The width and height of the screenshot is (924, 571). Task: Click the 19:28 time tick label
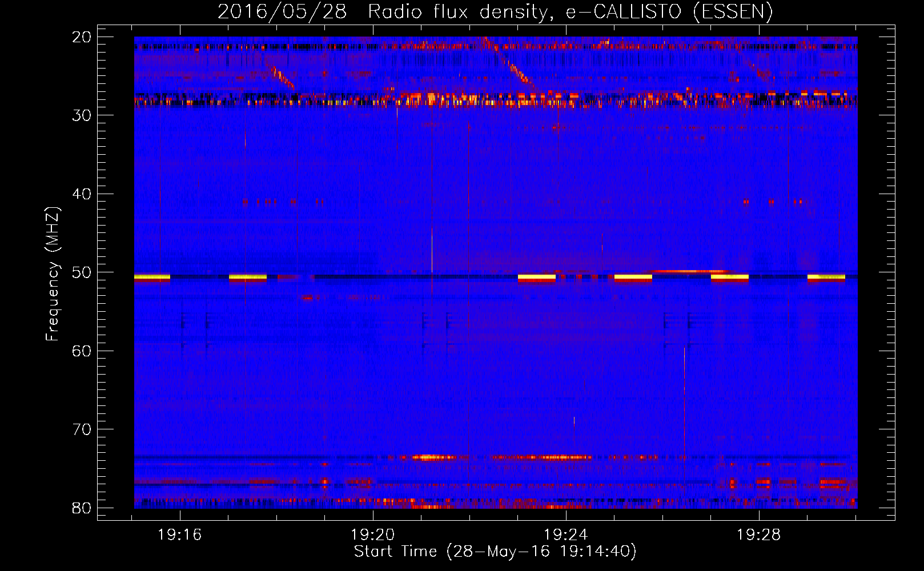click(759, 534)
